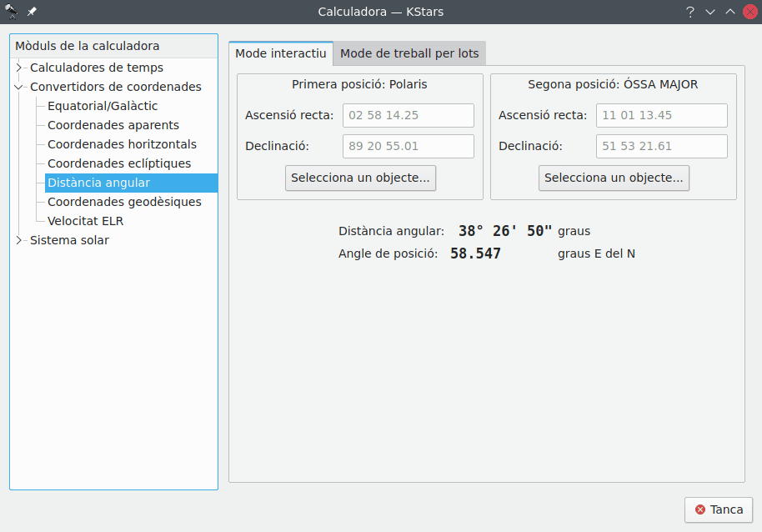Open the Velocitat ELR module
The image size is (762, 532).
(85, 221)
